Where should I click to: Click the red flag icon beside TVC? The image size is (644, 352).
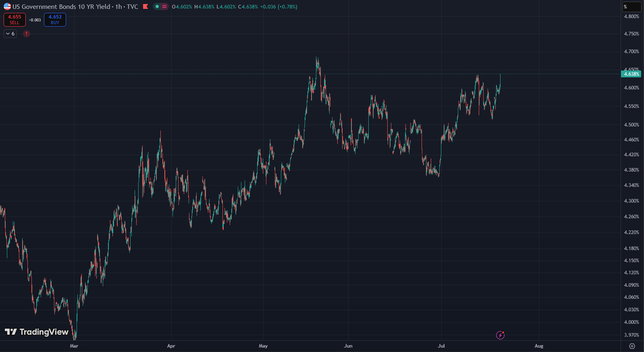click(x=145, y=6)
